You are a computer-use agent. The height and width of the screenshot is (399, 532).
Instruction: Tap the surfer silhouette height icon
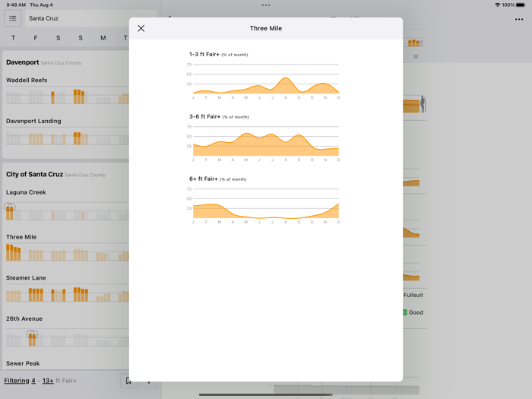point(423,104)
